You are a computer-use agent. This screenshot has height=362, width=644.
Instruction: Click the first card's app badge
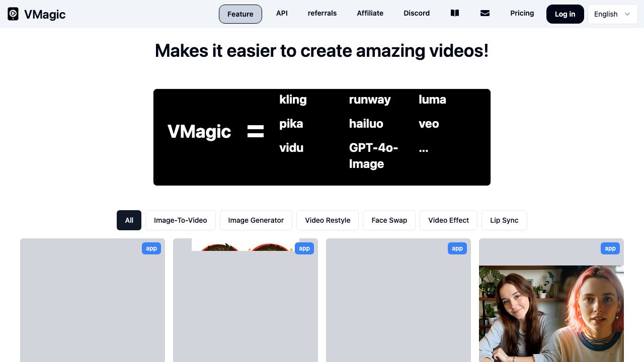[151, 248]
